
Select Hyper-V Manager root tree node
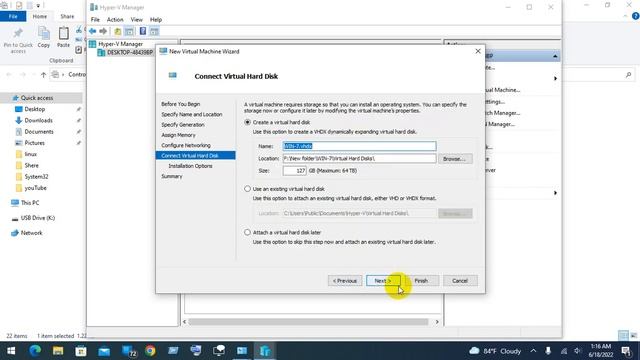pos(120,44)
